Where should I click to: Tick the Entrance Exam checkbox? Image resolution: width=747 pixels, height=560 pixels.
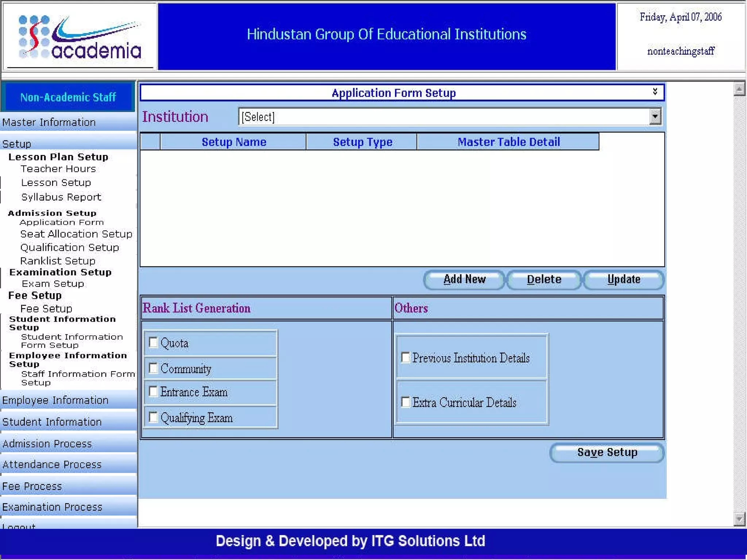153,392
